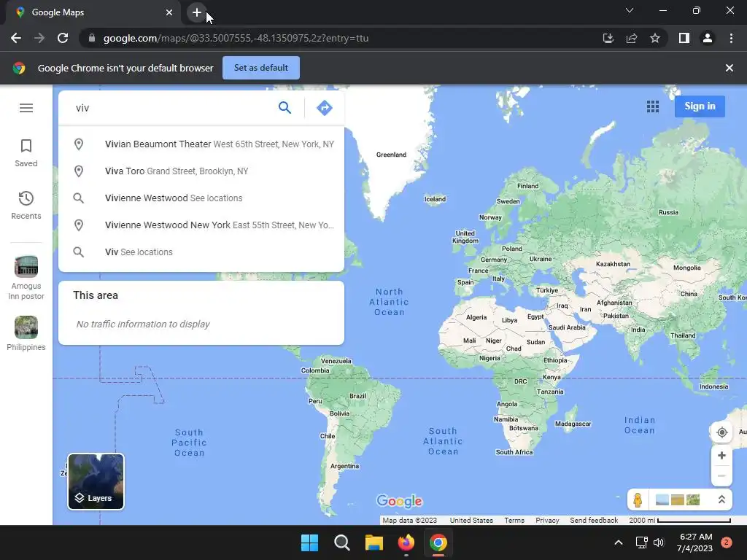Click Send feedback link

(594, 521)
